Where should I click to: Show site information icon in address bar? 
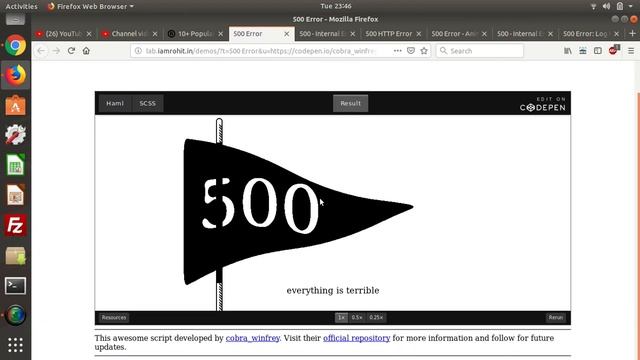(x=138, y=51)
